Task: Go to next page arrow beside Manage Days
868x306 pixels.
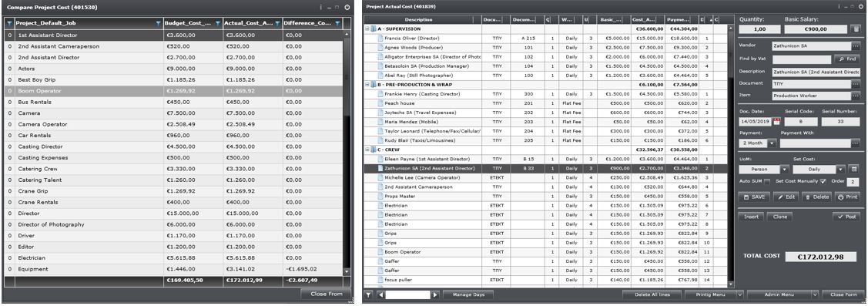Action: [435, 294]
